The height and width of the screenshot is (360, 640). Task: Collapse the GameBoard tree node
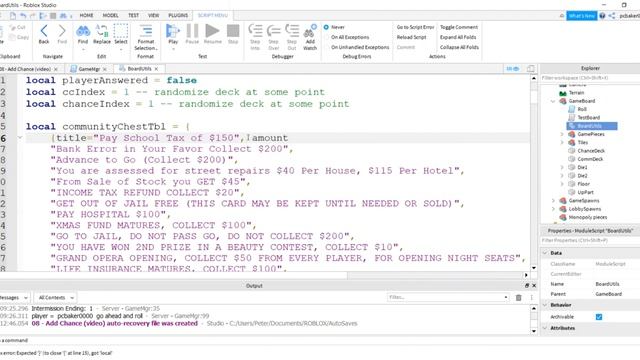click(x=553, y=101)
